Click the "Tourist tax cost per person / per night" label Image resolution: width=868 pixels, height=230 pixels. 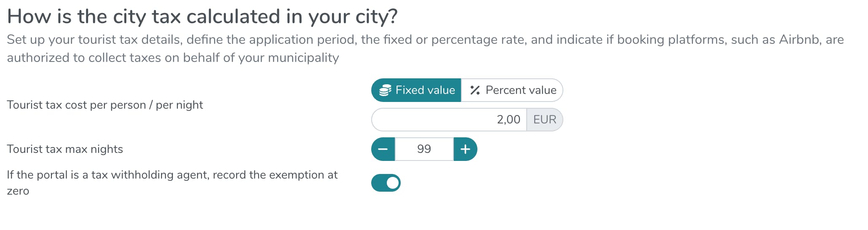point(105,105)
